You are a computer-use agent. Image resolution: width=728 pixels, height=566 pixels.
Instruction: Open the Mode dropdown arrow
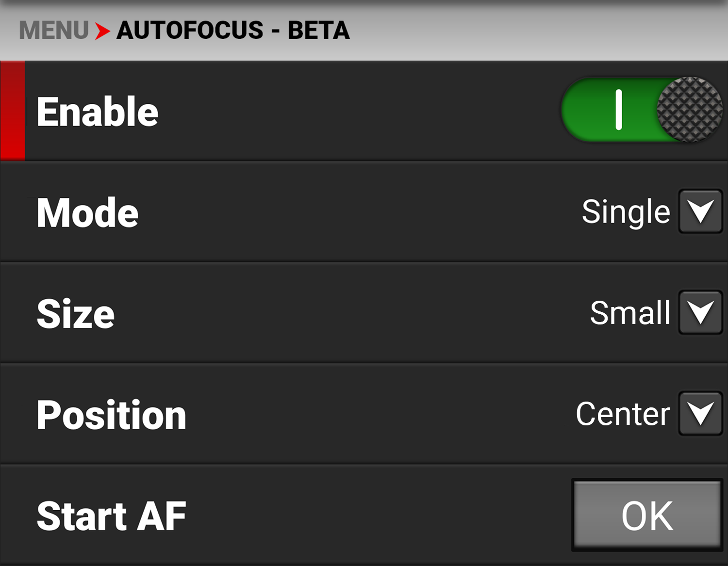point(700,211)
